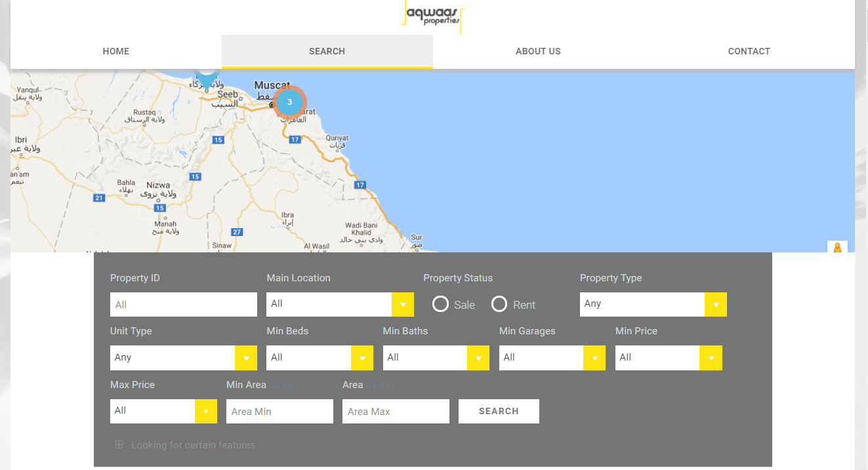Open the cluster marker showing 3 properties
The height and width of the screenshot is (470, 868).
[x=289, y=102]
